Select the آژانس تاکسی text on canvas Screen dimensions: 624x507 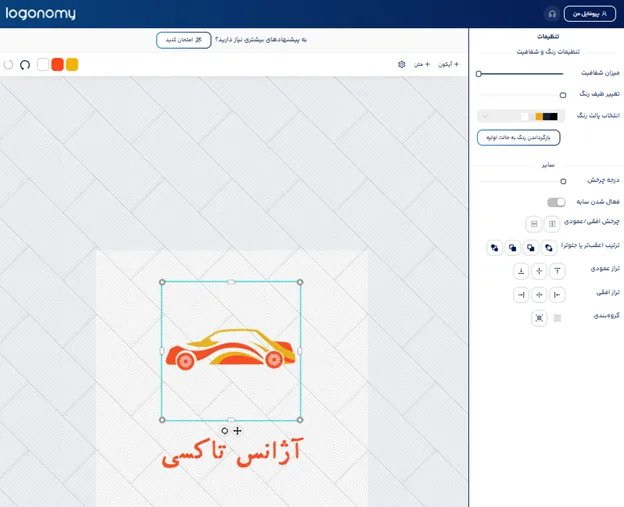232,452
